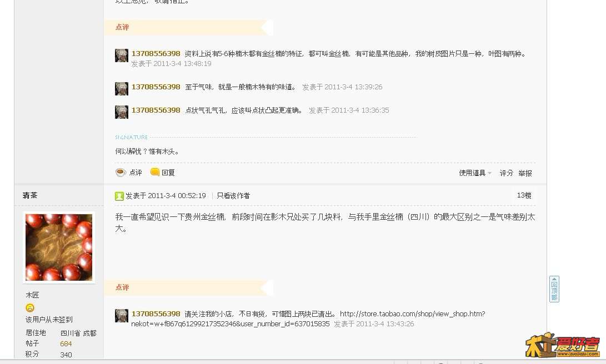Click the 回顶部 back-to-top icon
Screen dimensions: 606x364
point(554,289)
